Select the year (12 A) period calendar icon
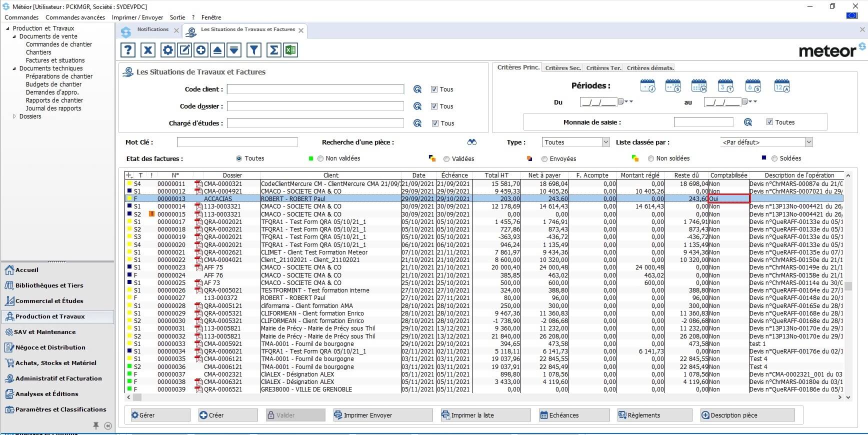This screenshot has width=868, height=435. [x=782, y=85]
